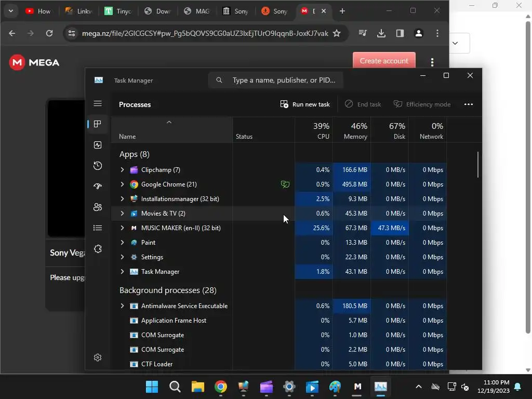Select the CTF Loader process row
This screenshot has width=532, height=399.
click(278, 364)
